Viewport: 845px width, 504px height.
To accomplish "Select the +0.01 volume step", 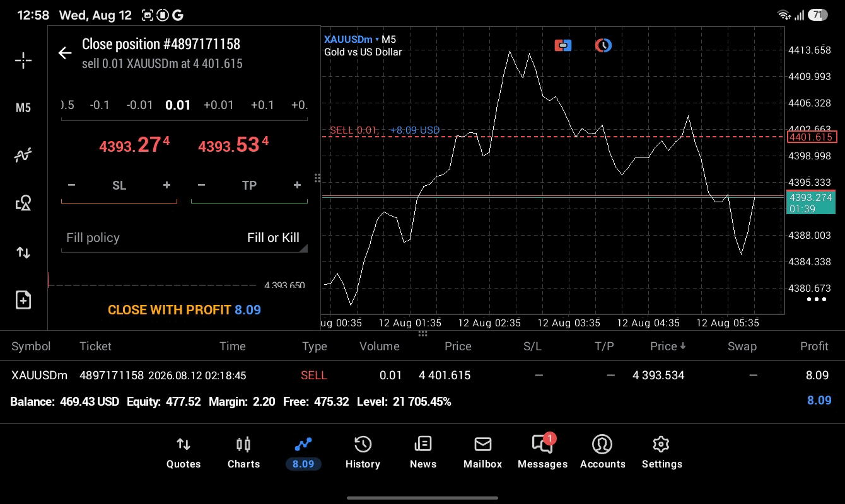I will [x=219, y=105].
